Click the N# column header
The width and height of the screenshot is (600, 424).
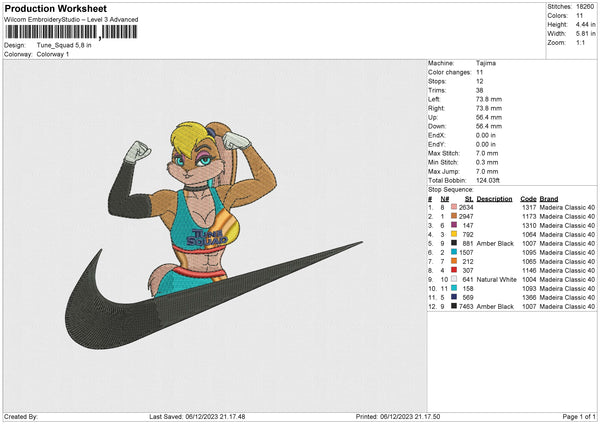click(x=445, y=197)
